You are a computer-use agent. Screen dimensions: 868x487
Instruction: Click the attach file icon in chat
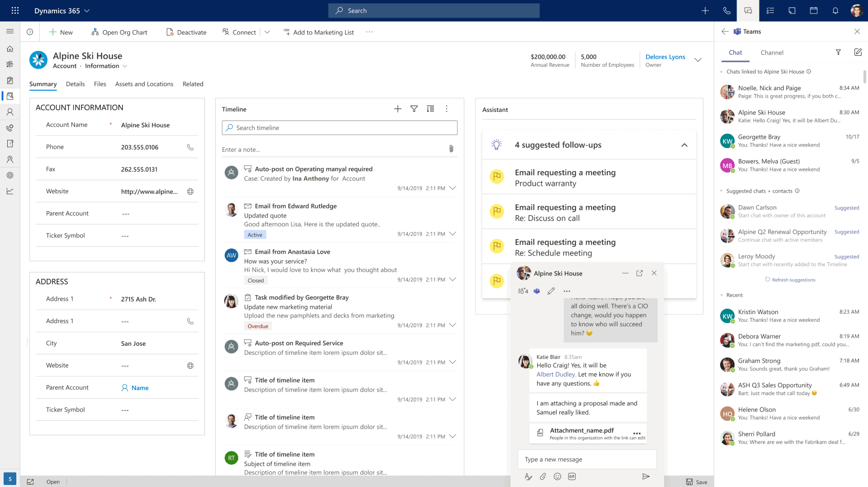tap(543, 476)
